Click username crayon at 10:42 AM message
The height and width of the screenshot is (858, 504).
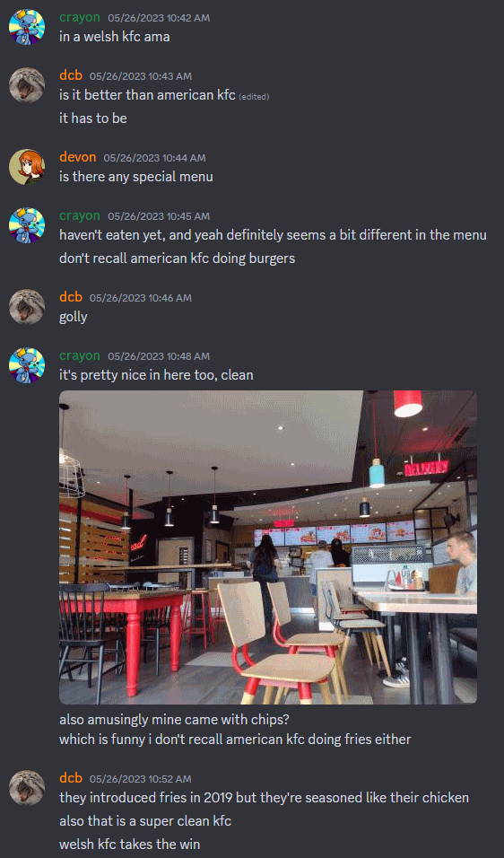coord(80,18)
